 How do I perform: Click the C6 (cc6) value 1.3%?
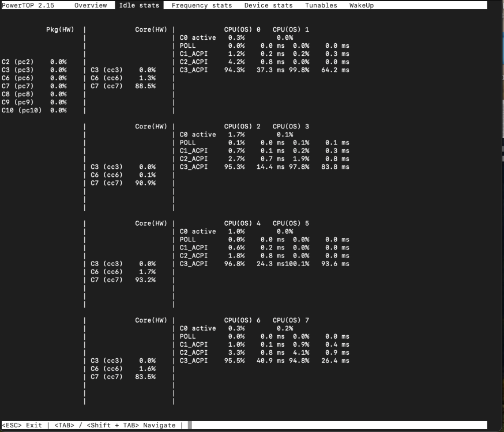(147, 78)
